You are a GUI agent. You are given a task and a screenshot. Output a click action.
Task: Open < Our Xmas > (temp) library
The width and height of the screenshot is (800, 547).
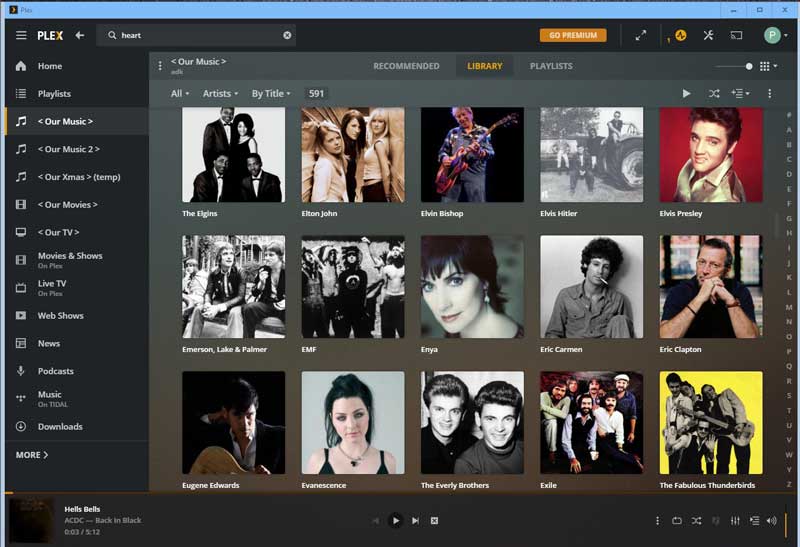point(77,177)
